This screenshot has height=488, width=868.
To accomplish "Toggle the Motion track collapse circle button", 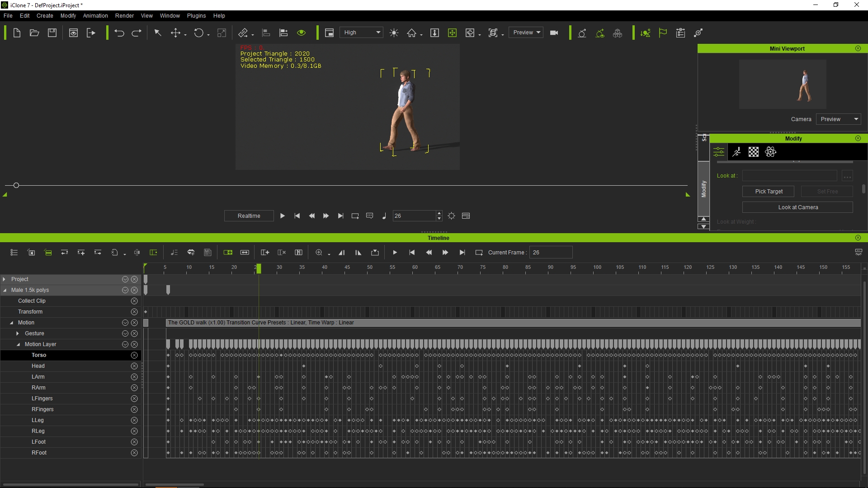I will pos(125,323).
